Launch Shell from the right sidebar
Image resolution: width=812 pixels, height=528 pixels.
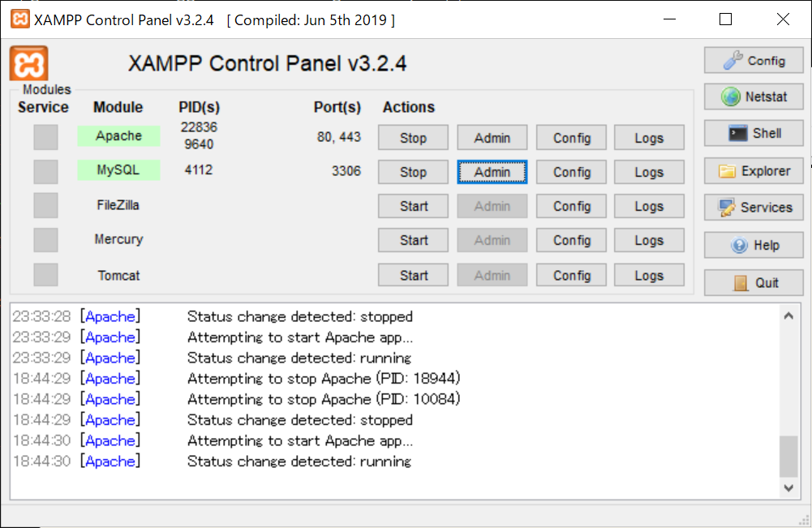pyautogui.click(x=754, y=133)
